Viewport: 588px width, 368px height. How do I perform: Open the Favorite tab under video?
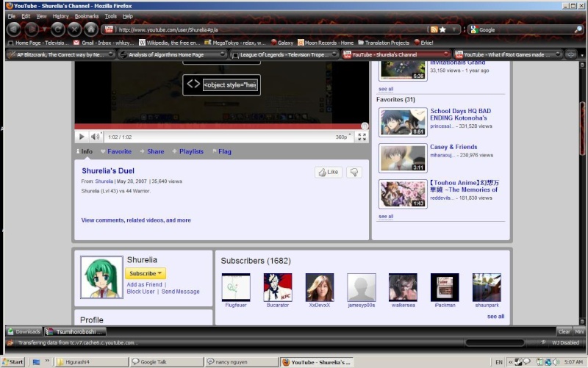tap(116, 151)
